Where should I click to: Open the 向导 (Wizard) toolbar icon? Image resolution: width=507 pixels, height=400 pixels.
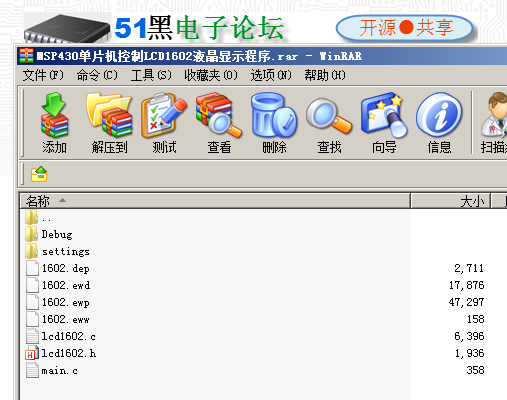click(x=384, y=115)
